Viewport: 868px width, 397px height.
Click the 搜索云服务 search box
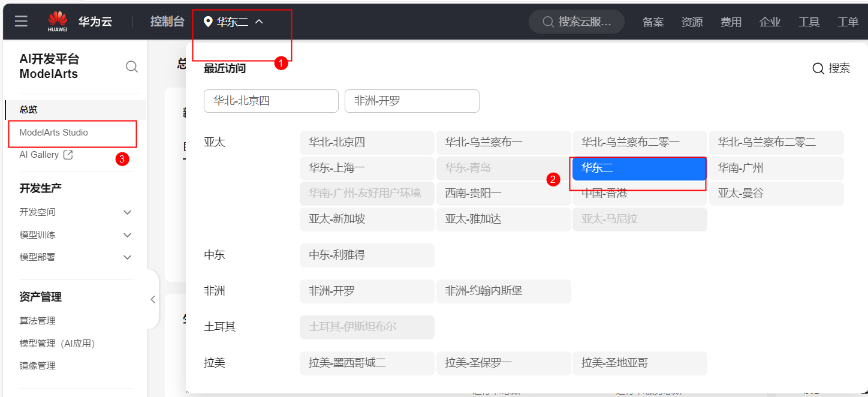[x=577, y=22]
